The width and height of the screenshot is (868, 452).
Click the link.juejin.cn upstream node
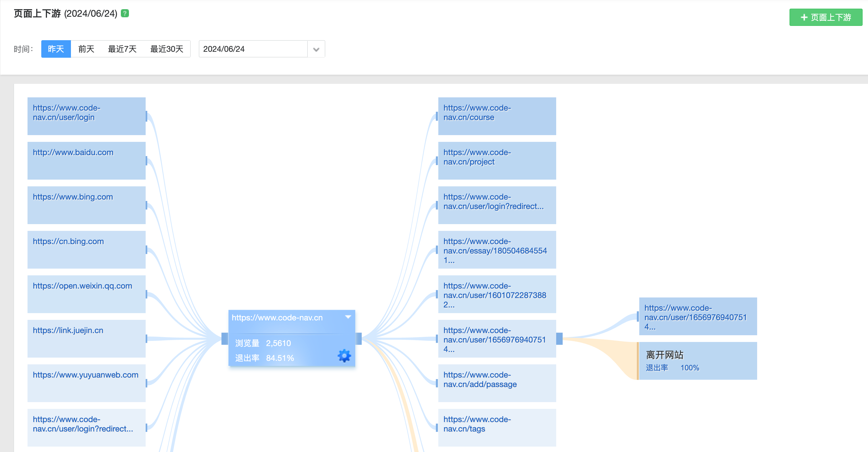pos(68,330)
